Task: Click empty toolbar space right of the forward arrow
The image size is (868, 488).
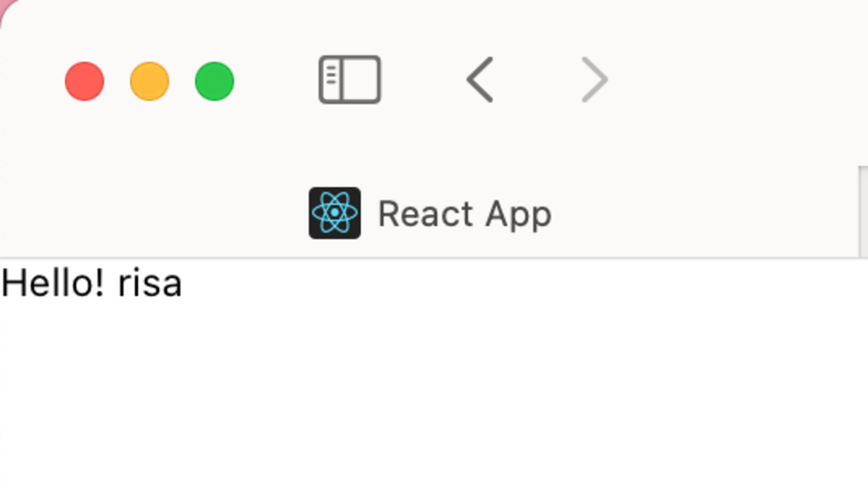Action: pos(735,80)
